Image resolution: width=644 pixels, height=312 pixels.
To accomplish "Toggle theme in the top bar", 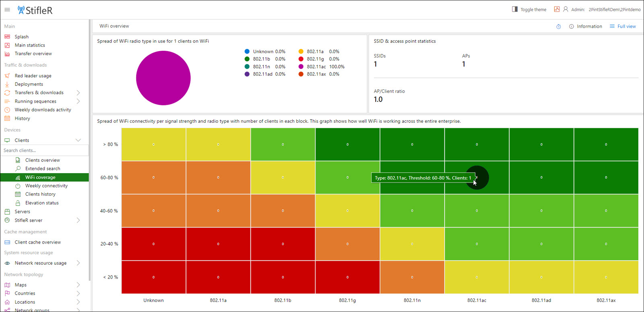I will point(529,9).
